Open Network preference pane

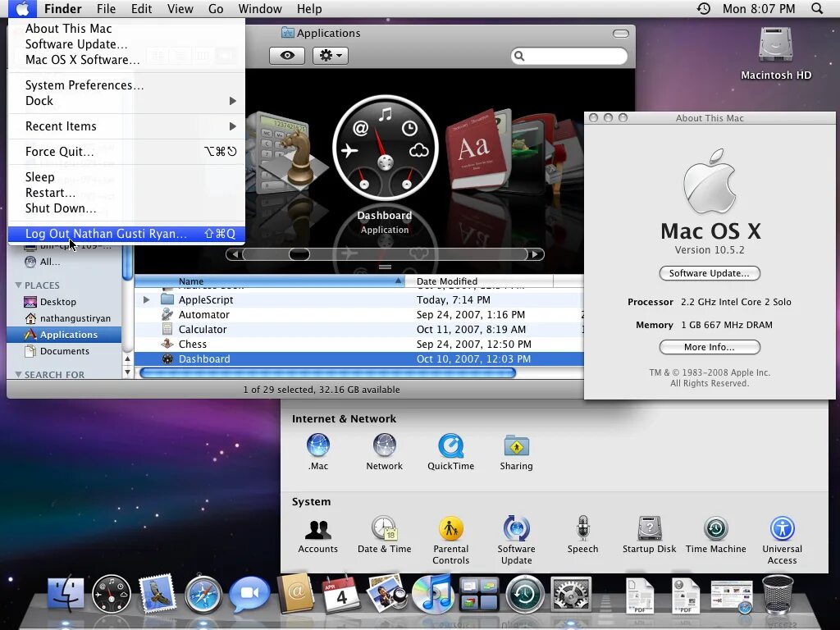point(384,453)
